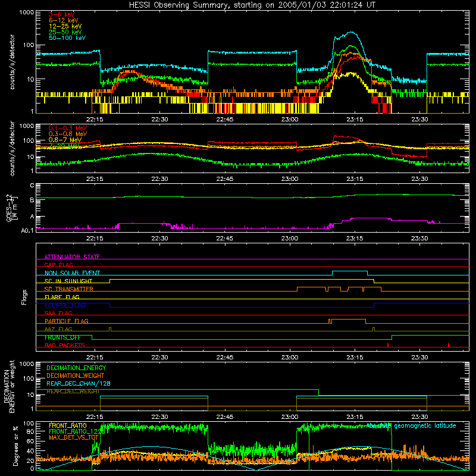Click the MAX_DET_VS_TOT legend label
Viewport: 476px width, 476px height.
(74, 437)
